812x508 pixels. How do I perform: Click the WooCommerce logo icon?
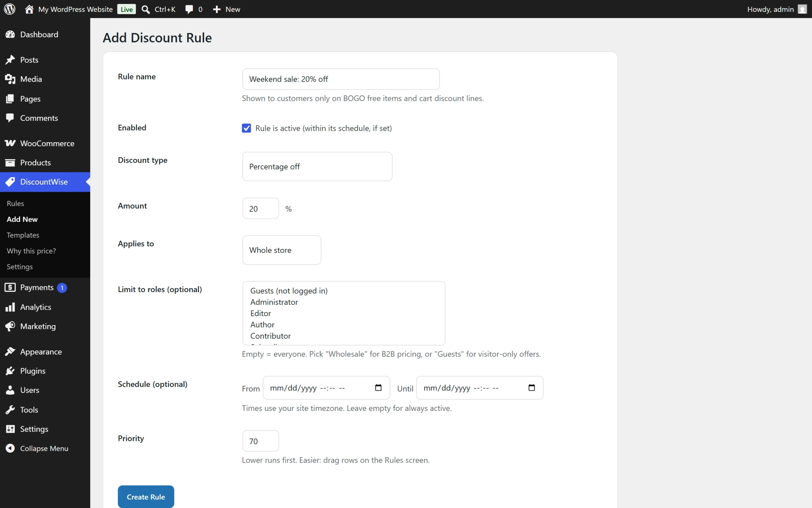(x=10, y=144)
